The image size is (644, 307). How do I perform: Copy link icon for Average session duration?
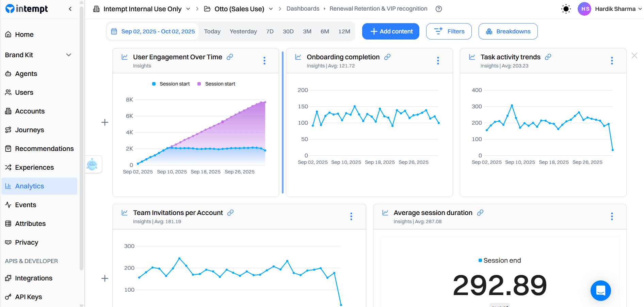(x=480, y=213)
